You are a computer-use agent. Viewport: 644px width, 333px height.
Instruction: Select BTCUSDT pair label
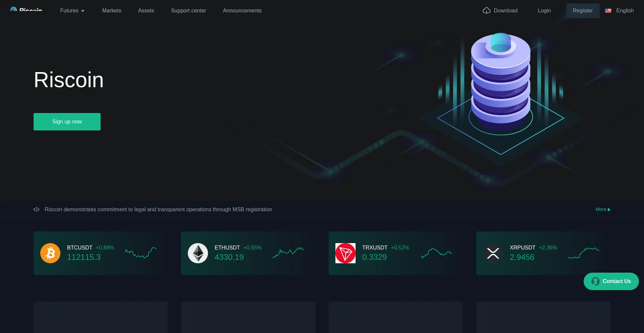click(x=79, y=248)
